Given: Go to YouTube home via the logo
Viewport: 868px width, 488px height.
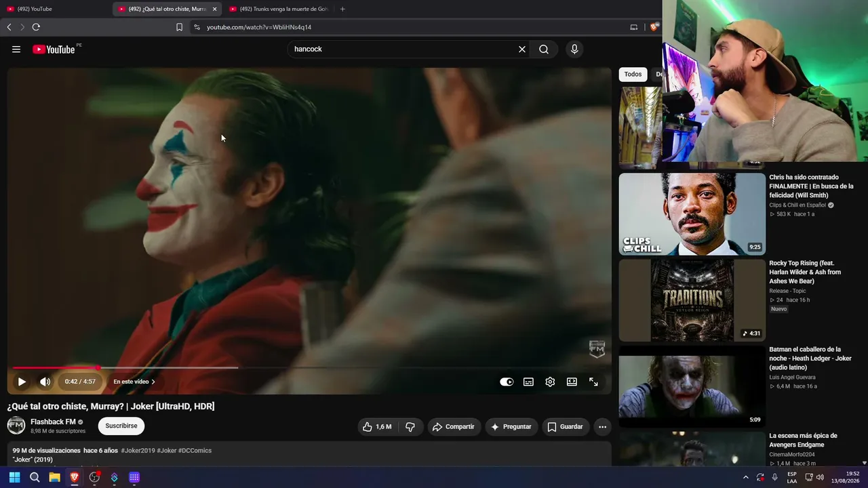Looking at the screenshot, I should [x=54, y=49].
